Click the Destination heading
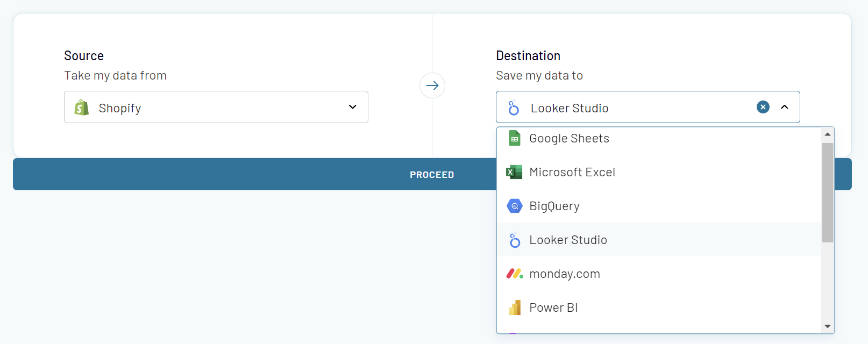The image size is (868, 344). click(528, 56)
